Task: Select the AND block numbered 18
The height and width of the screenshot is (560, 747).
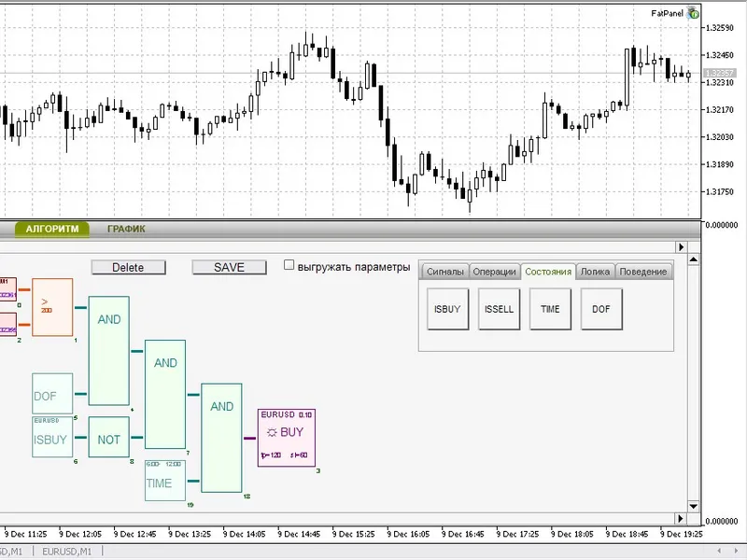Action: 221,438
